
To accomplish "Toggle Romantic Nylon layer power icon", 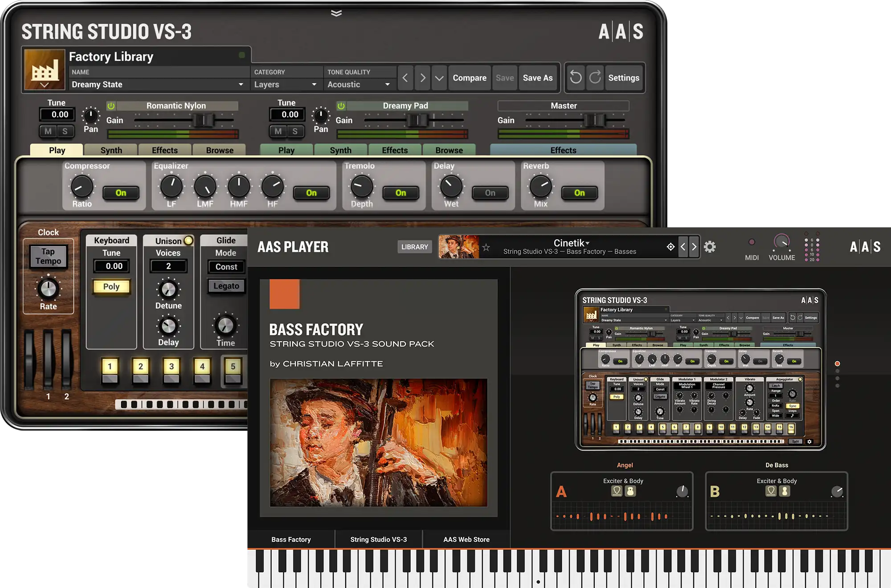I will pyautogui.click(x=111, y=106).
